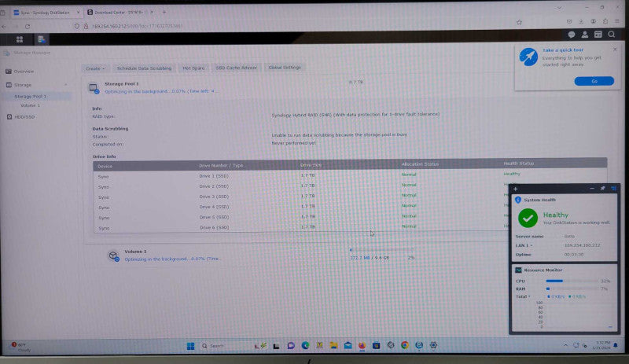629x364 pixels.
Task: Click the CPU usage bar in Resource Monitor
Action: (572, 281)
